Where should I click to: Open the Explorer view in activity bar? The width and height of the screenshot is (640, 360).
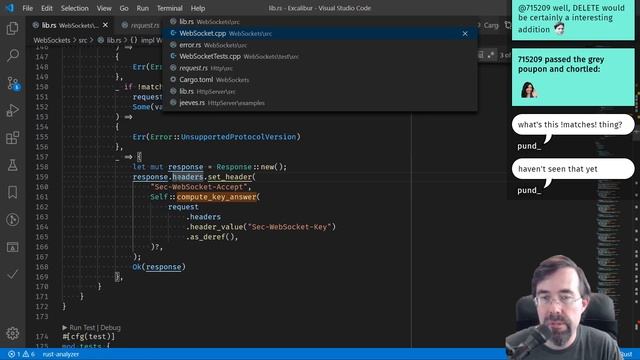tap(12, 28)
